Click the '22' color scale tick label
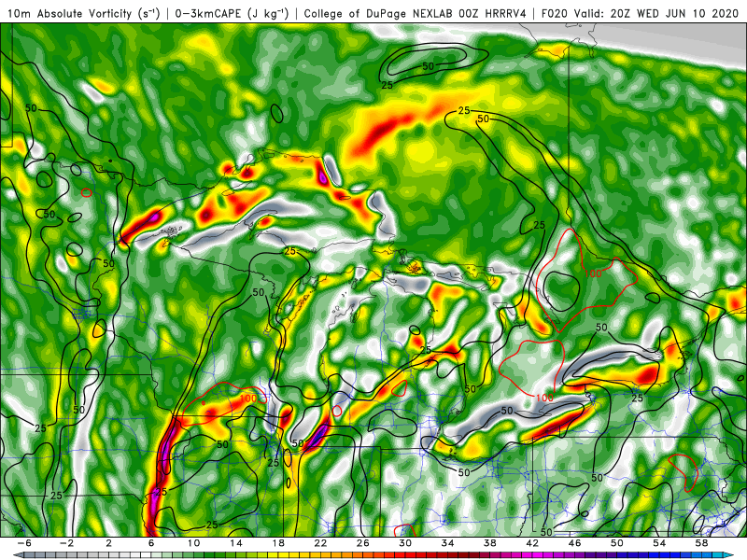This screenshot has height=560, width=747. coord(320,543)
